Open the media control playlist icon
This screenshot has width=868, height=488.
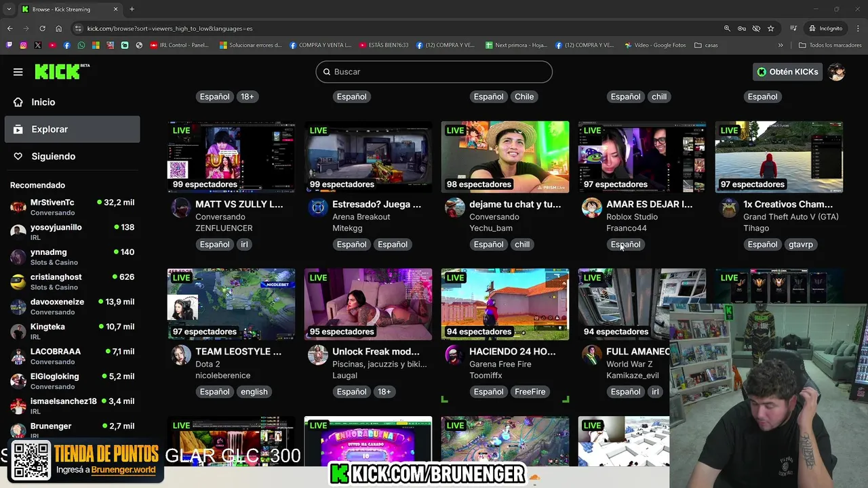(x=793, y=28)
